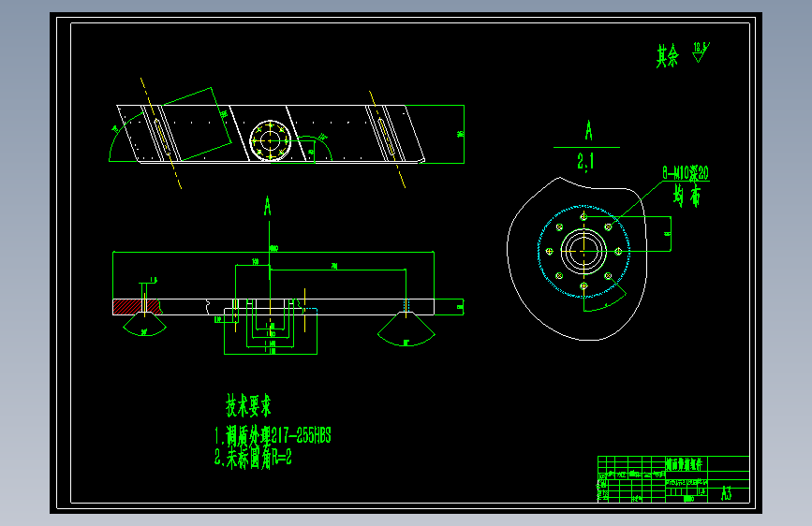Select the 均布 annotation text
The height and width of the screenshot is (526, 812).
tap(687, 197)
